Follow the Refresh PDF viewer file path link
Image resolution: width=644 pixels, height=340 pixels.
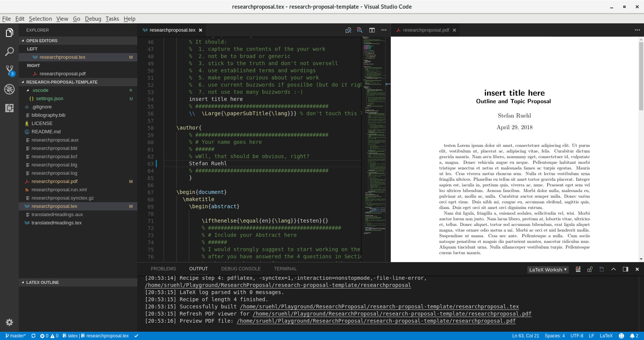(392, 314)
